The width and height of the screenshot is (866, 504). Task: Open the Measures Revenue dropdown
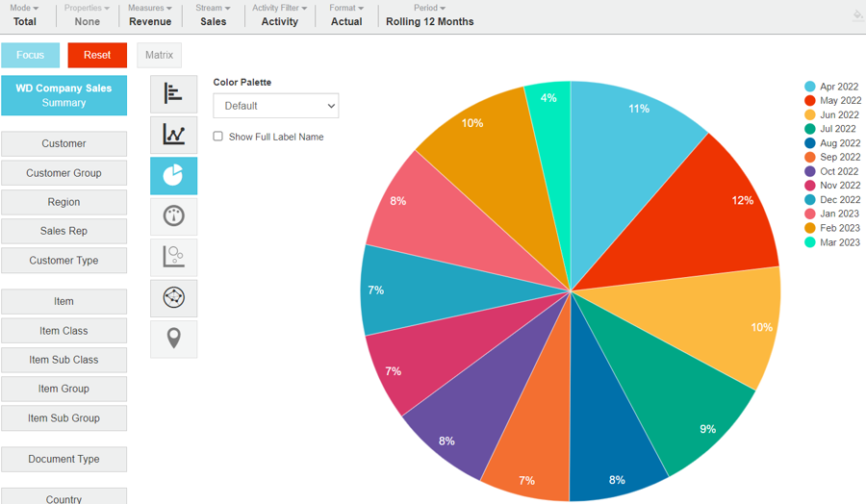point(150,15)
